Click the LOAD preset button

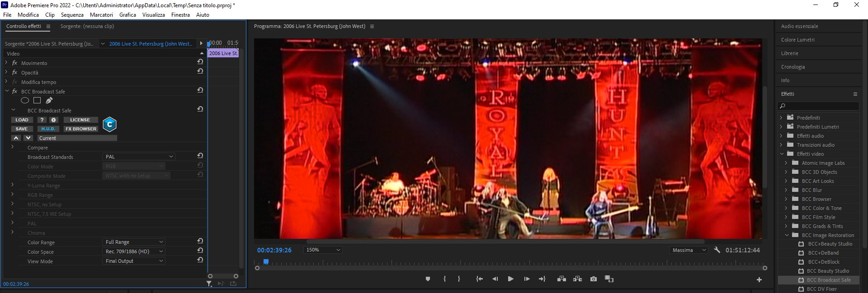click(x=22, y=120)
